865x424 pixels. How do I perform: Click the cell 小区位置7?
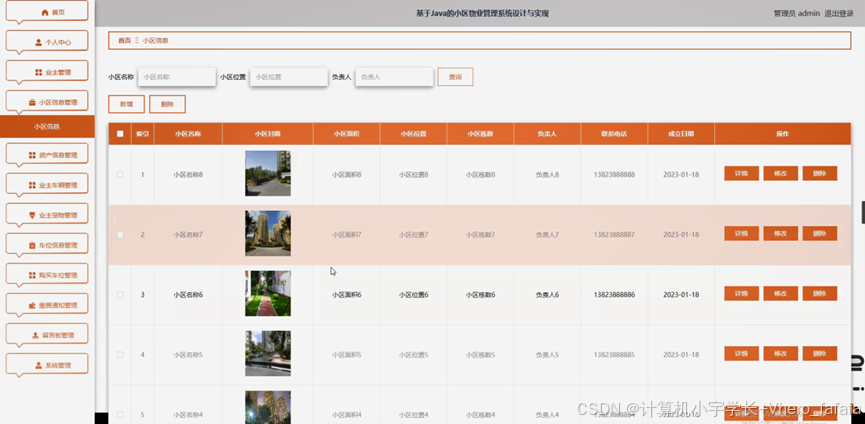point(414,235)
